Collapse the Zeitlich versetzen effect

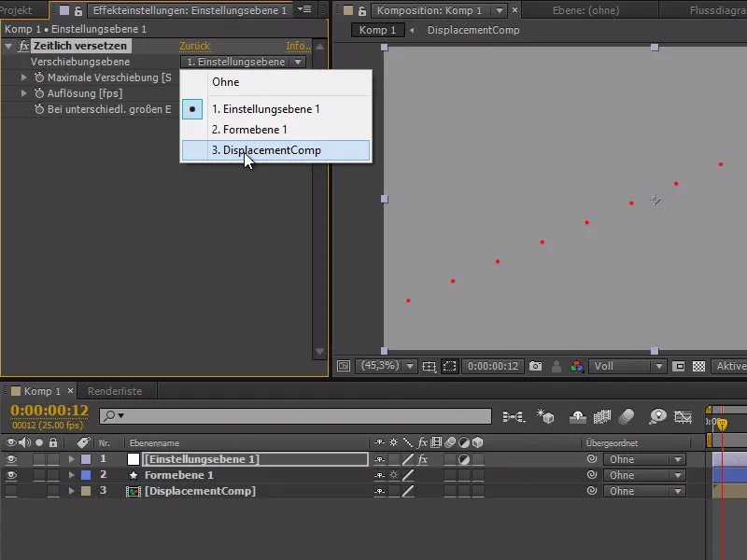8,46
